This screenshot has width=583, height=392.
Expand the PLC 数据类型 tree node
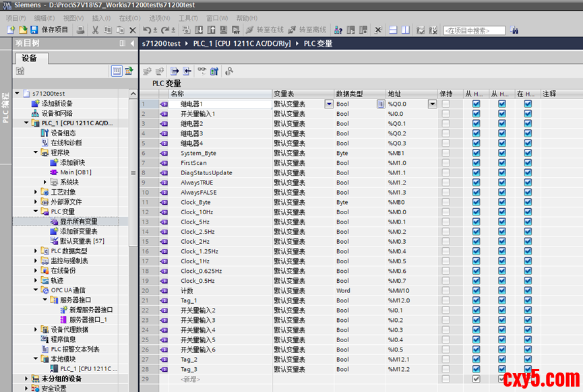pos(36,251)
